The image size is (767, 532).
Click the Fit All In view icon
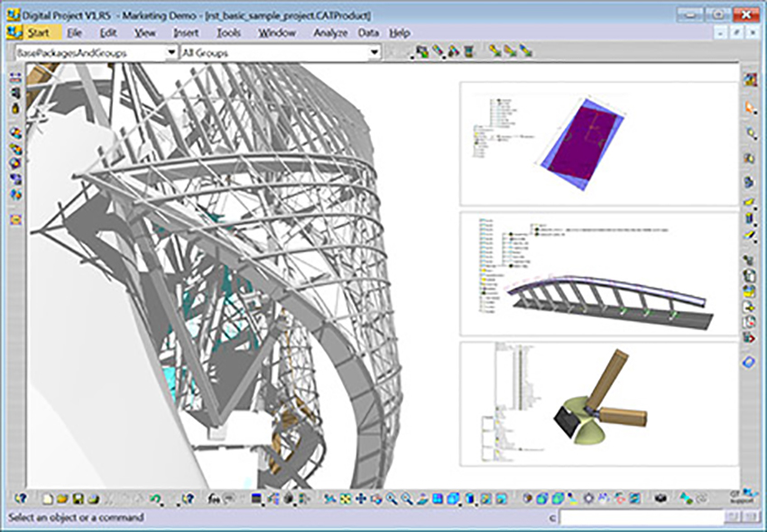pyautogui.click(x=346, y=499)
